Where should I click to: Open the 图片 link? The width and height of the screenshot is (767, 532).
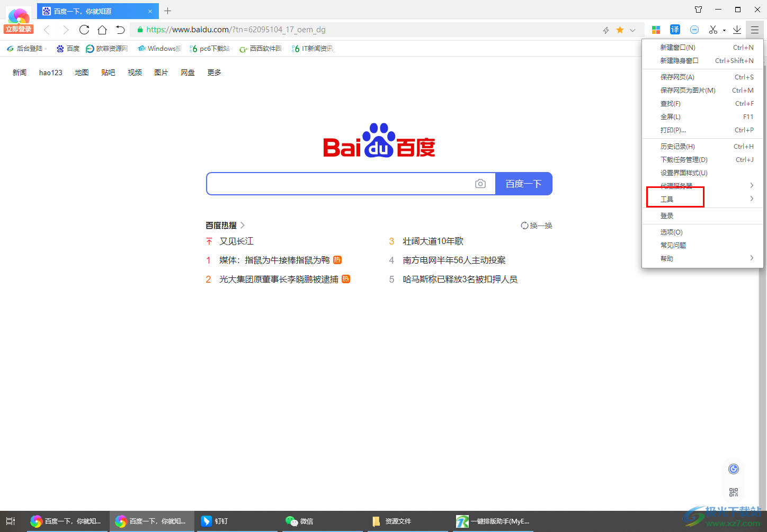coord(161,73)
